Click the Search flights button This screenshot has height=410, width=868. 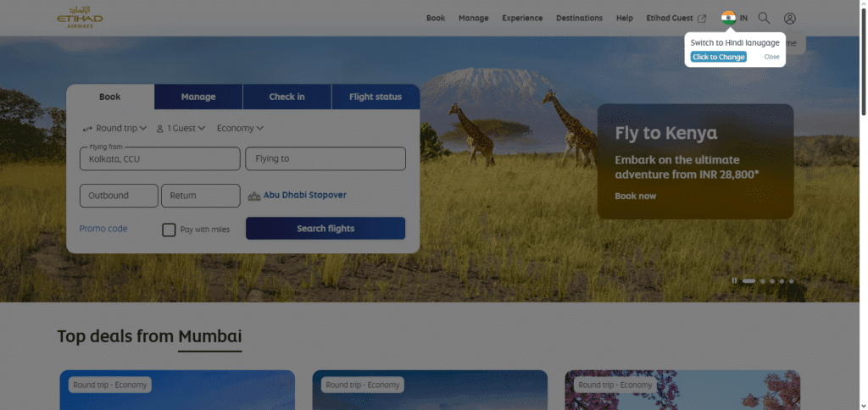tap(325, 229)
